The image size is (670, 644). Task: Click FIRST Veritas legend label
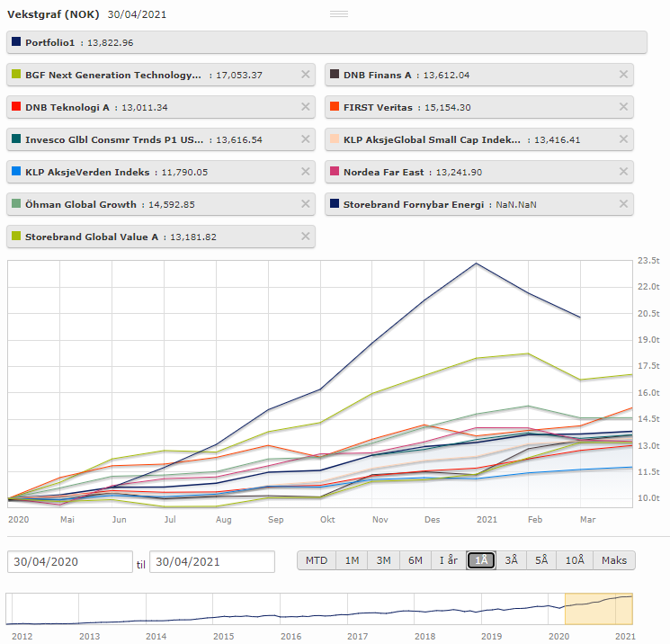point(378,107)
